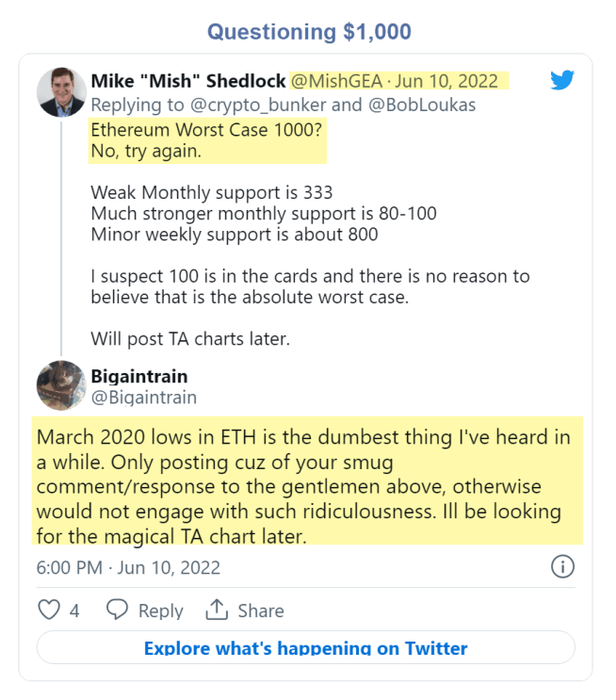Click the Twitter bird logo icon
The width and height of the screenshot is (616, 700).
pyautogui.click(x=562, y=81)
